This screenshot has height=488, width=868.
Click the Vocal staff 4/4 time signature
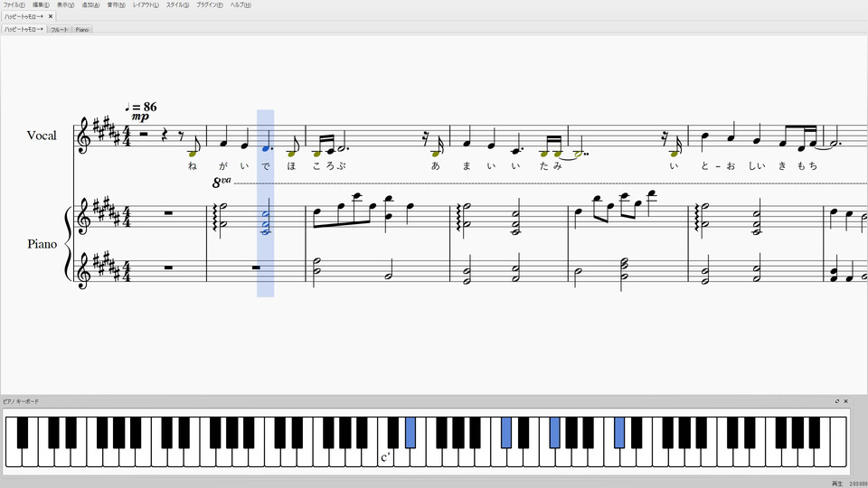126,136
